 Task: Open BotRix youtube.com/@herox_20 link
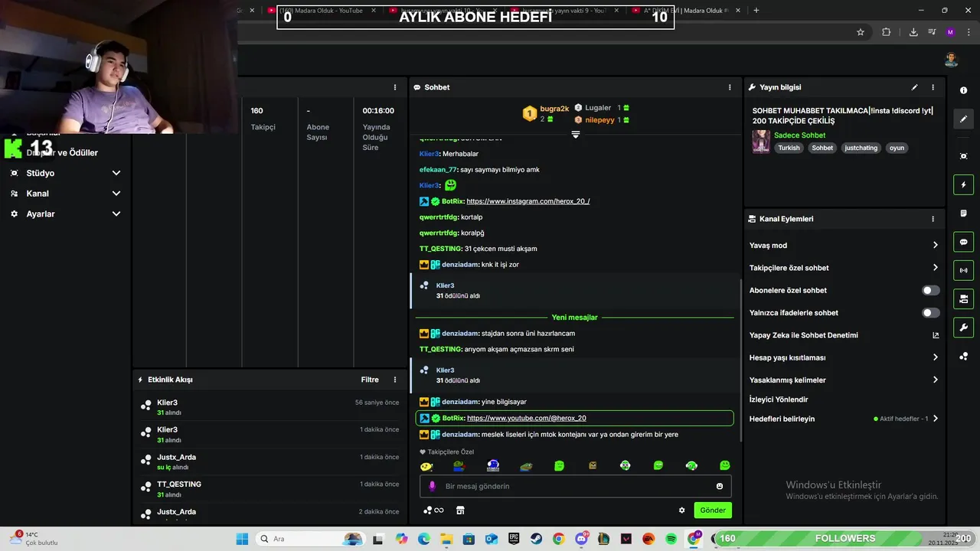click(527, 419)
